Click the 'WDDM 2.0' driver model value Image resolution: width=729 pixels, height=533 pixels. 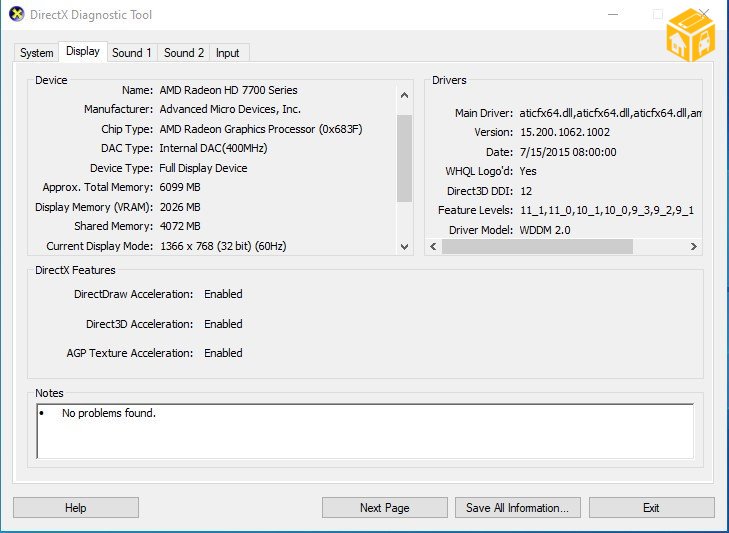(545, 230)
